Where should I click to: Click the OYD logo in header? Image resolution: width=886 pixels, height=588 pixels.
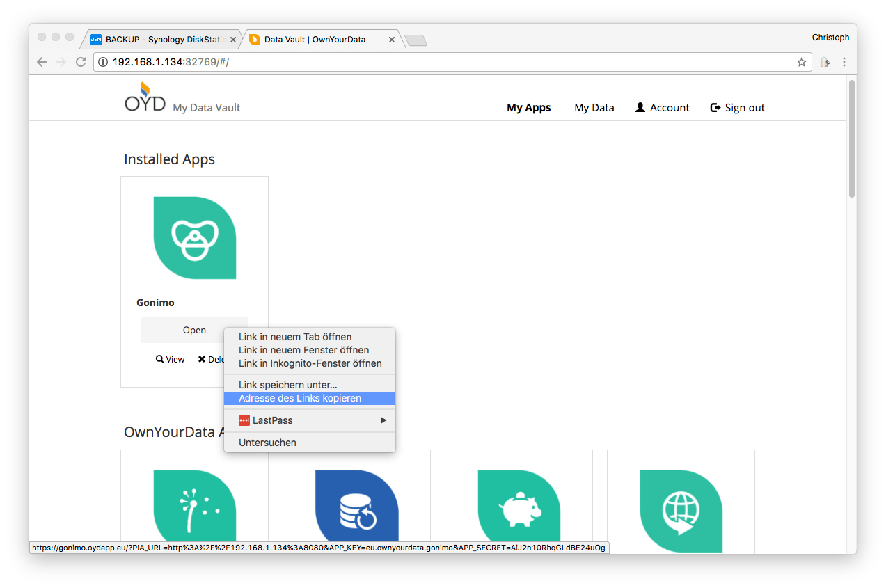(145, 98)
